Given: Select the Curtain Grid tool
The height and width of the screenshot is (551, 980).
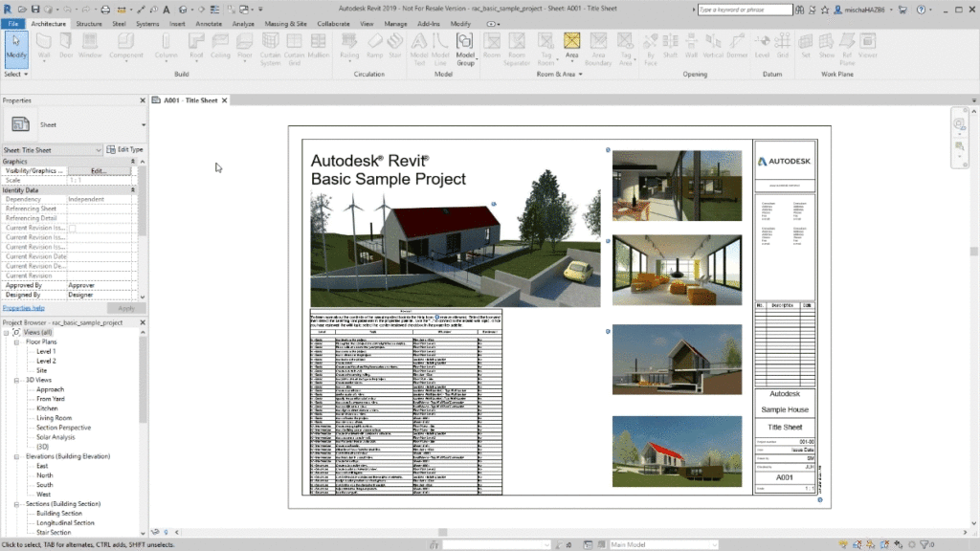Looking at the screenshot, I should pyautogui.click(x=294, y=49).
